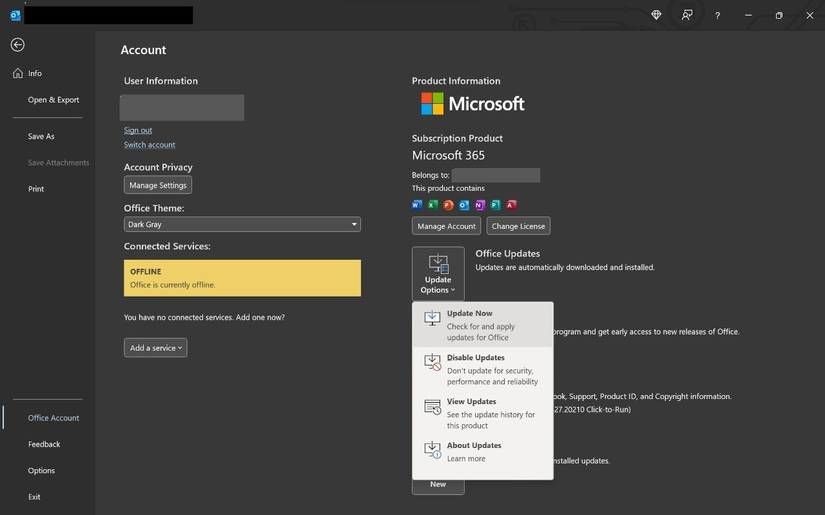Screen dimensions: 825x515
Task: Restore down the Outlook window
Action: (x=779, y=15)
